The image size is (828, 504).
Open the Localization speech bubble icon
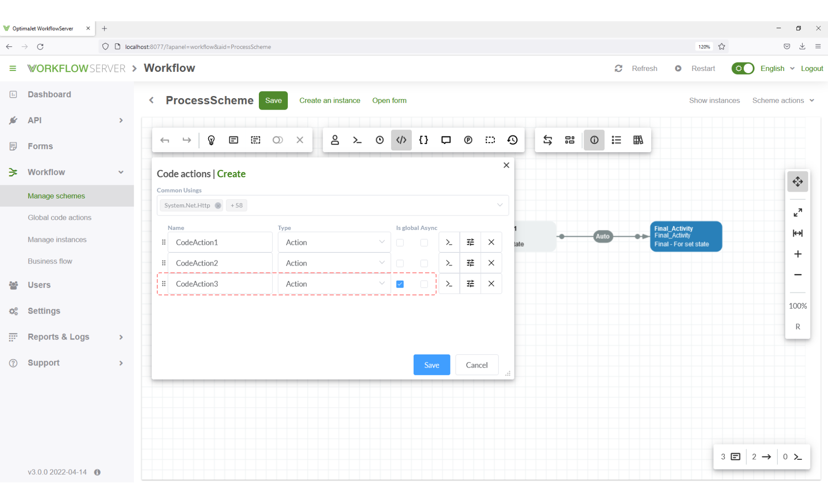click(x=445, y=140)
